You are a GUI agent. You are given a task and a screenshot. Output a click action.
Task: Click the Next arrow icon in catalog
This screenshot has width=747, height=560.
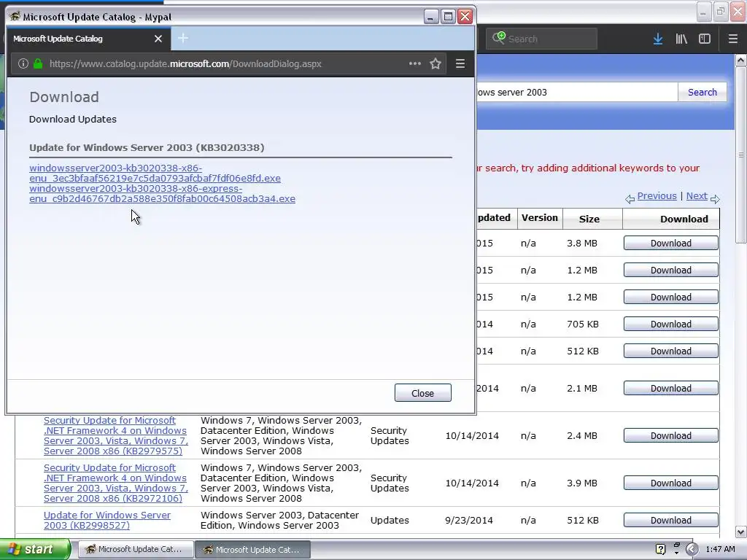click(x=715, y=199)
